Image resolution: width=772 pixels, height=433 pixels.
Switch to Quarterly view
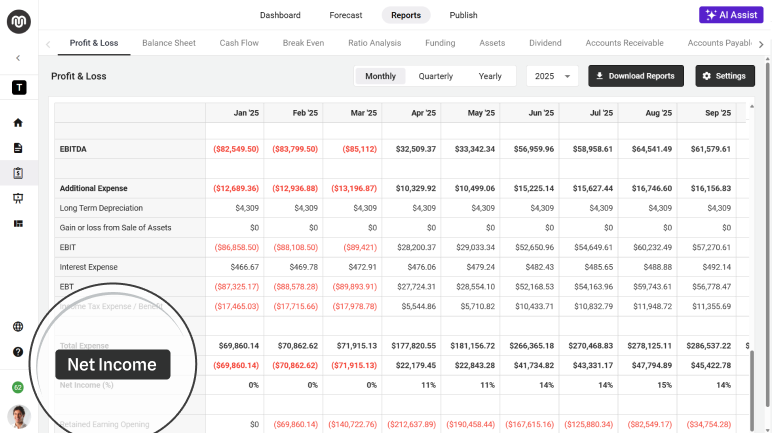(x=436, y=76)
